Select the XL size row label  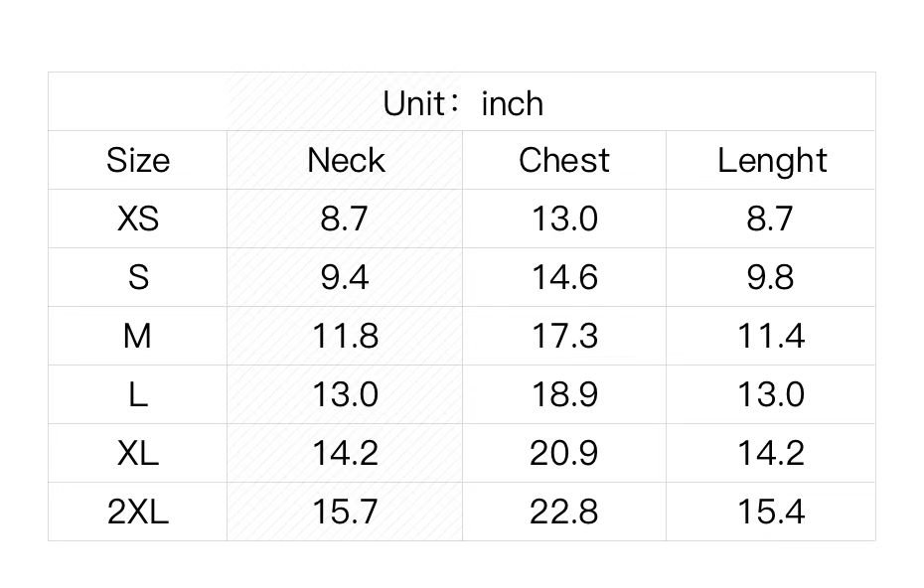click(138, 454)
